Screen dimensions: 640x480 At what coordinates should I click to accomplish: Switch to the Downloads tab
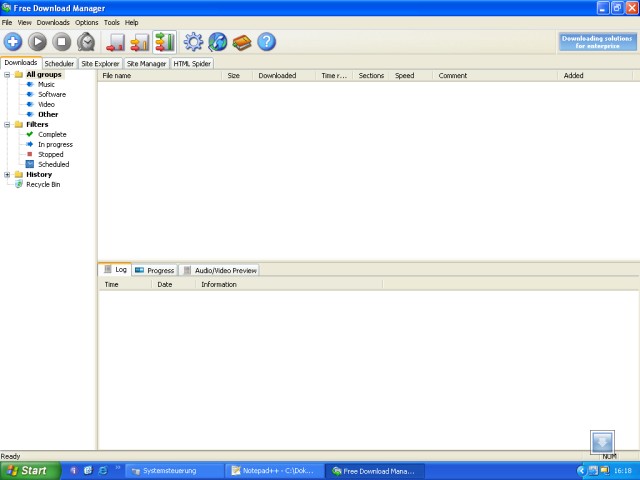click(x=21, y=62)
